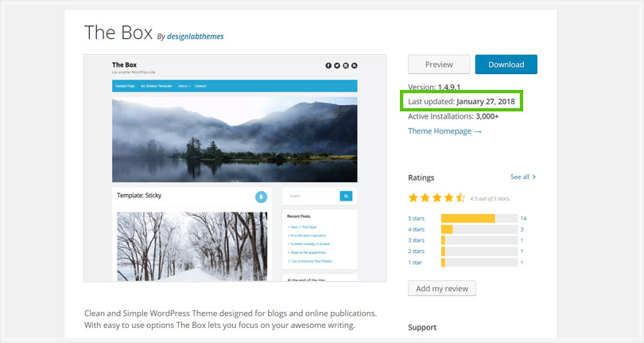Viewport: 644px width, 343px height.
Task: Click the large 'The Box' page title
Action: pos(118,33)
